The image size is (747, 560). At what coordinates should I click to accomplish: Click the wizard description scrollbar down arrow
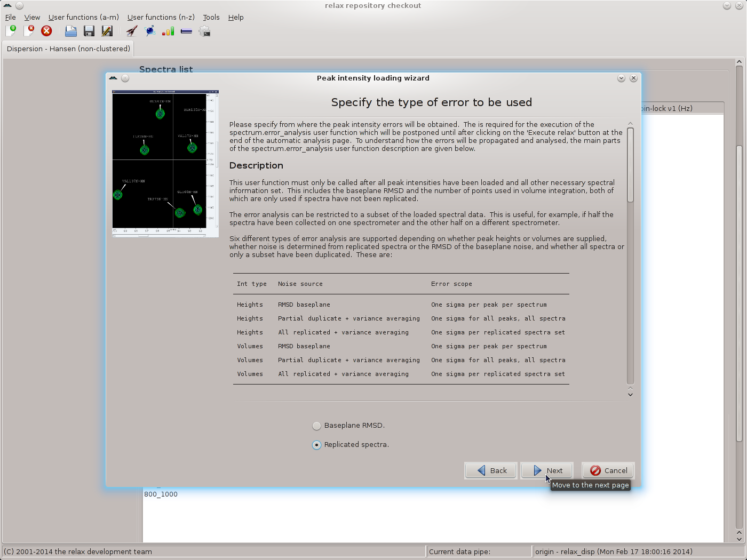click(x=630, y=395)
